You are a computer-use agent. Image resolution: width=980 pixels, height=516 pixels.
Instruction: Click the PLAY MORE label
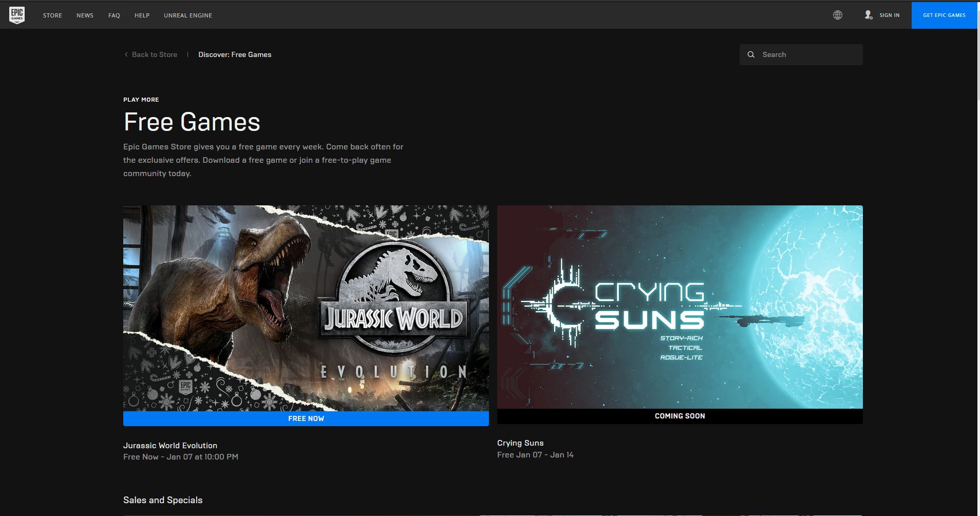[x=141, y=100]
